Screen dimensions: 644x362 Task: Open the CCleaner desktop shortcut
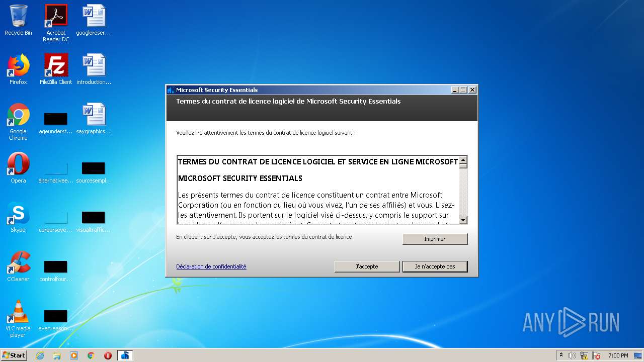pyautogui.click(x=18, y=266)
